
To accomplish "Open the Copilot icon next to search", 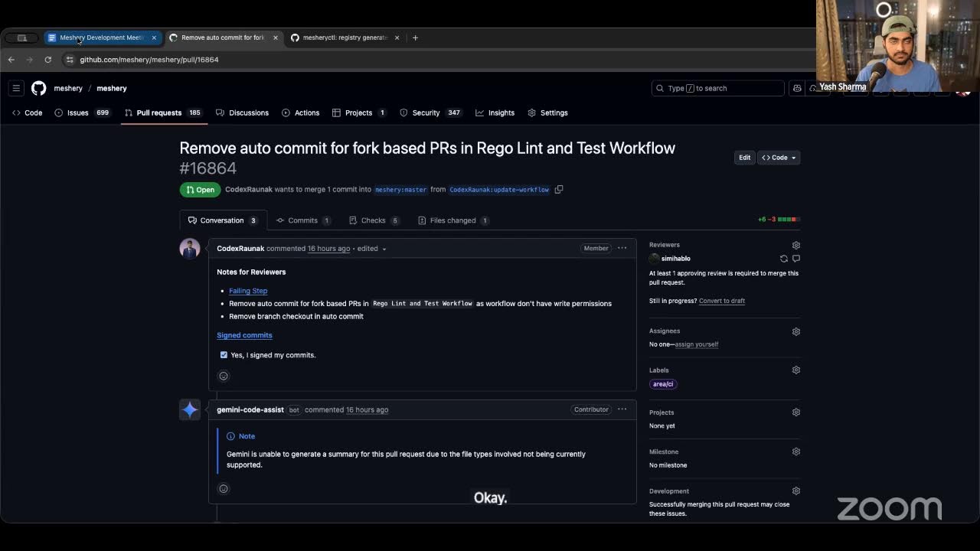I will 797,88.
